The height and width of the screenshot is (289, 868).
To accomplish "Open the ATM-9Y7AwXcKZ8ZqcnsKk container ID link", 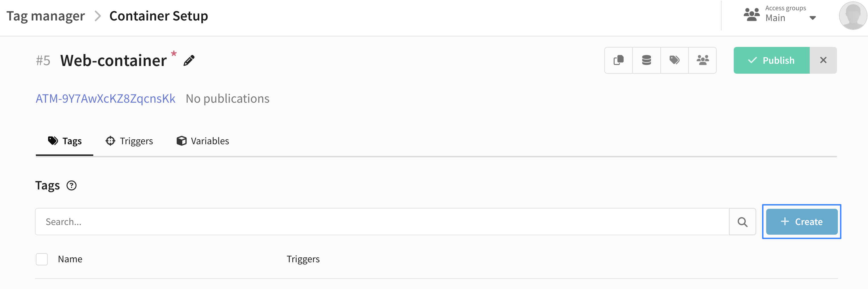I will point(106,99).
